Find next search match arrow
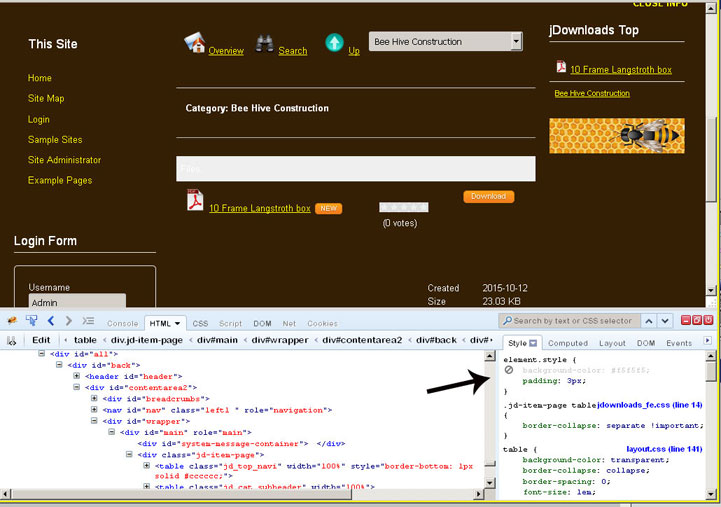The width and height of the screenshot is (721, 507). [665, 321]
